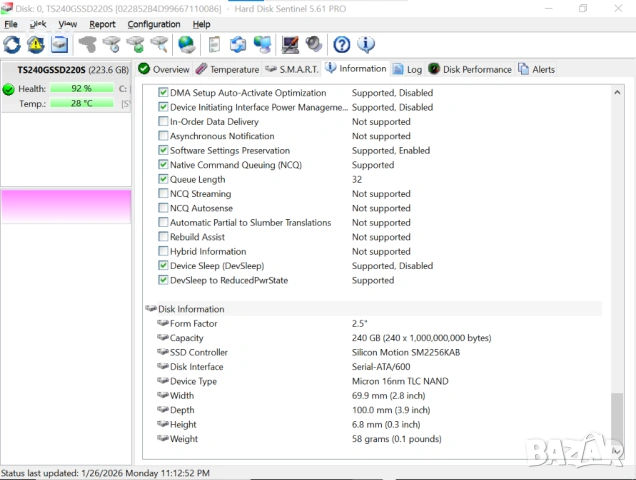
Task: Open Help via question mark icon
Action: 342,44
